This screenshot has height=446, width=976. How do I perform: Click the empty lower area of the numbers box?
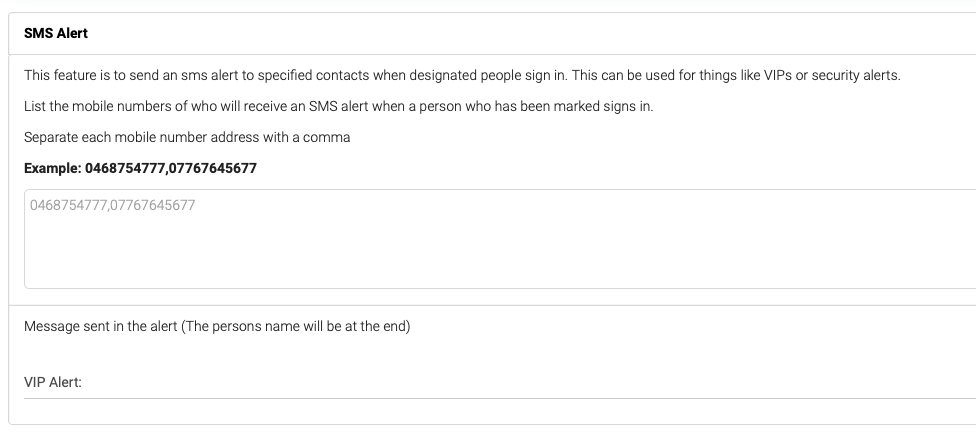(500, 261)
